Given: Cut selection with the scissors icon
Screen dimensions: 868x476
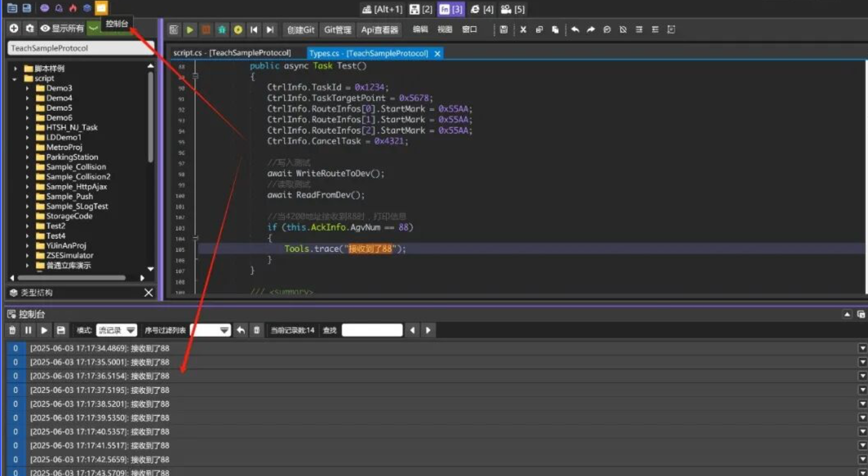Looking at the screenshot, I should click(x=523, y=30).
